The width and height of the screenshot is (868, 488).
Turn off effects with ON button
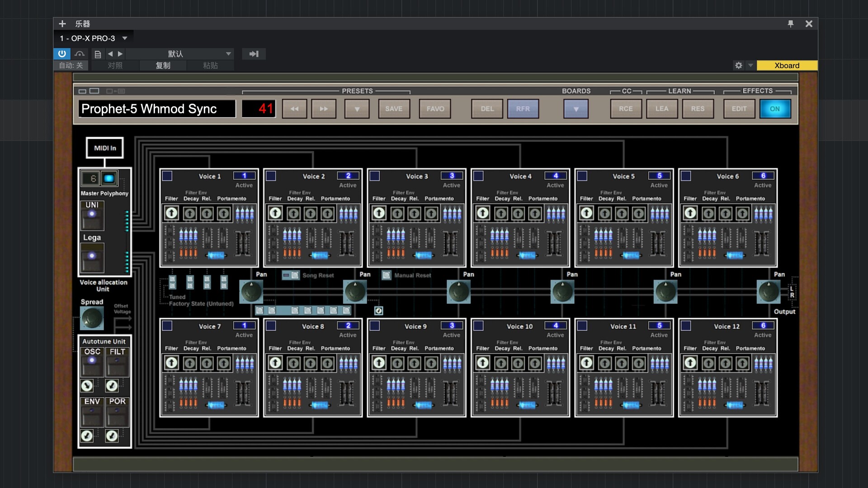(x=775, y=109)
